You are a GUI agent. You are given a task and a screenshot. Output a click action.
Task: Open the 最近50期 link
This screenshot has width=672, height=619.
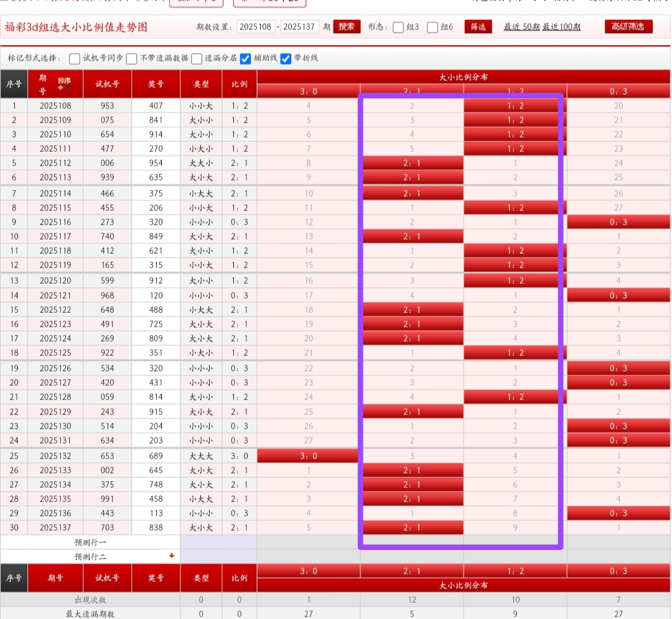pyautogui.click(x=522, y=27)
